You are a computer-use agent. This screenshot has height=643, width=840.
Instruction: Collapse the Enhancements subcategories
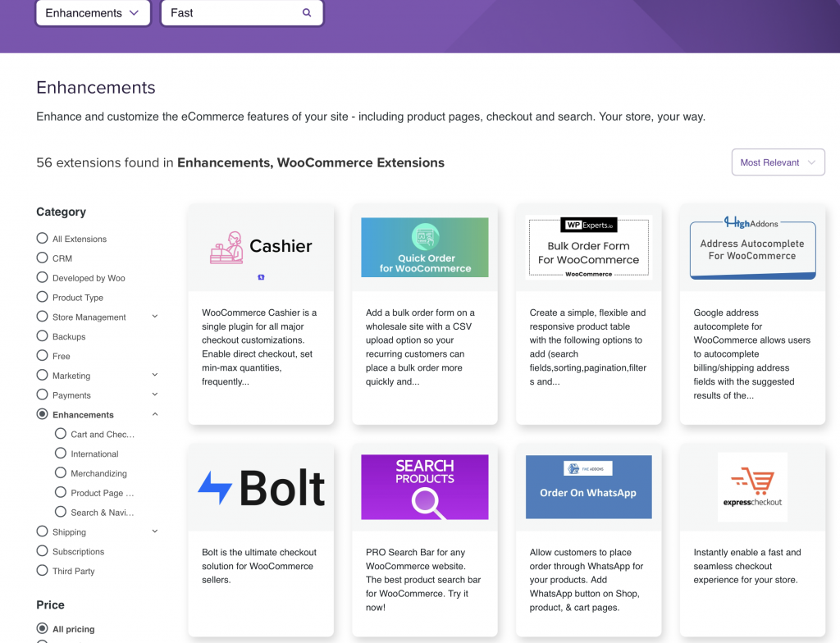pos(155,414)
